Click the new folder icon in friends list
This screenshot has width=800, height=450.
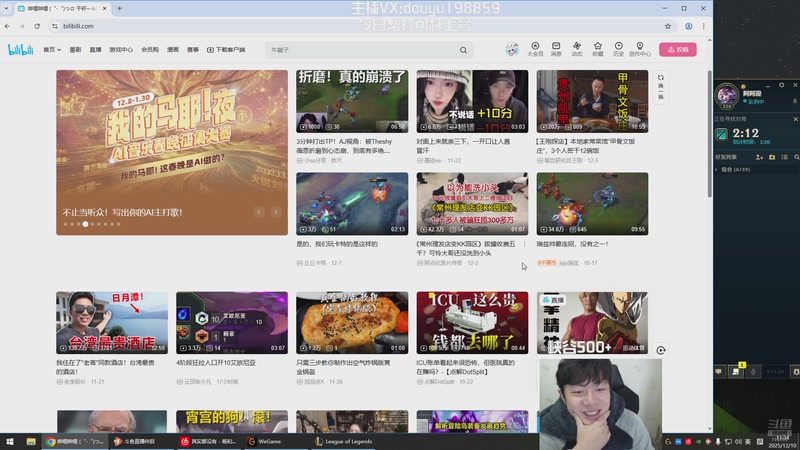[x=772, y=157]
